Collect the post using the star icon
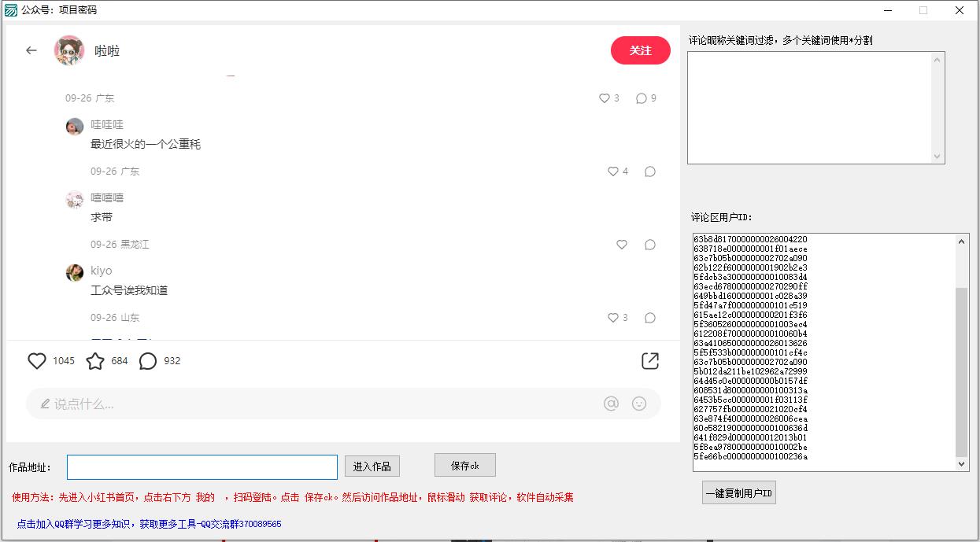Screen dimensions: 980x542 tap(96, 360)
